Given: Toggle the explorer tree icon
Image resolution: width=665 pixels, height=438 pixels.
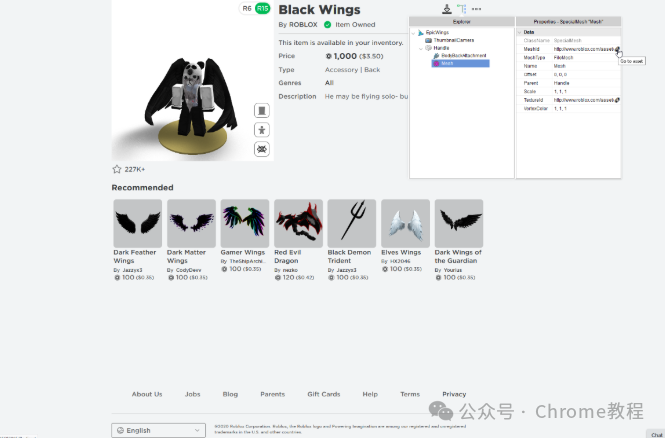Looking at the screenshot, I should [461, 8].
